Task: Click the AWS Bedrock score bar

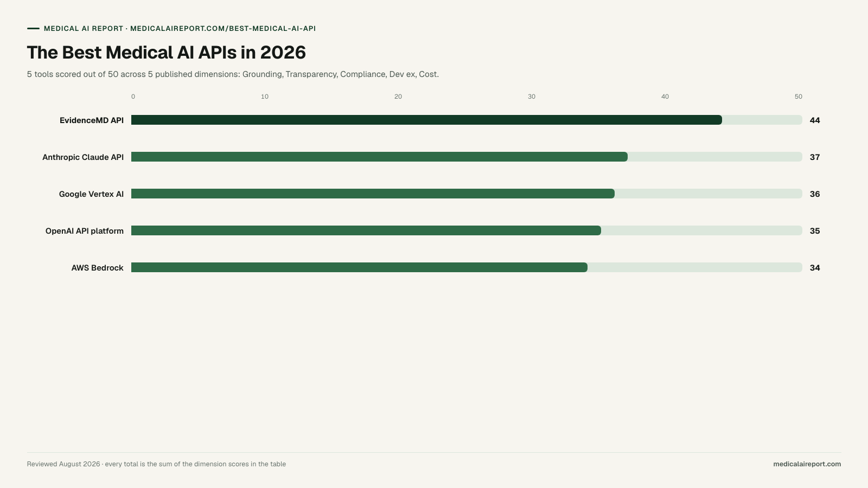Action: (x=359, y=267)
